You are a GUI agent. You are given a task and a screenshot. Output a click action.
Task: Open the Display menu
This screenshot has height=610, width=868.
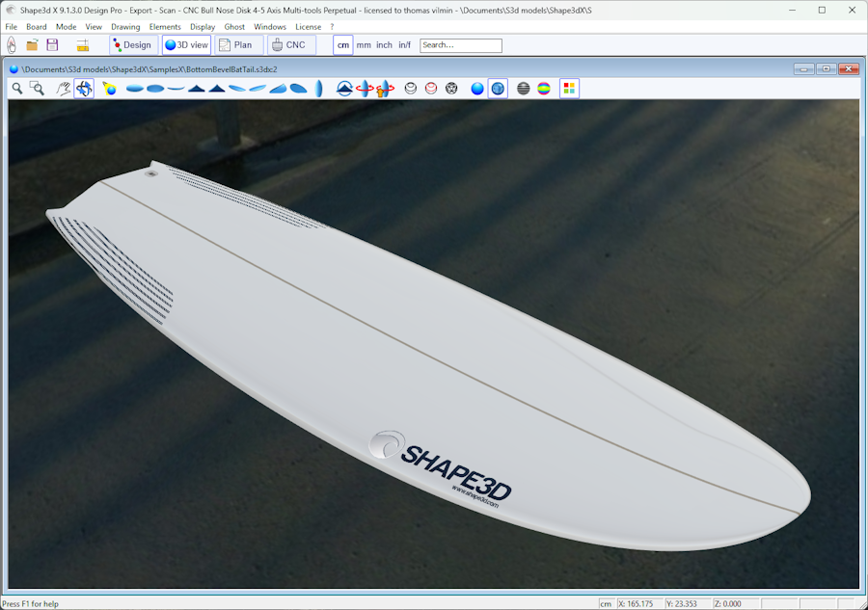[x=203, y=27]
